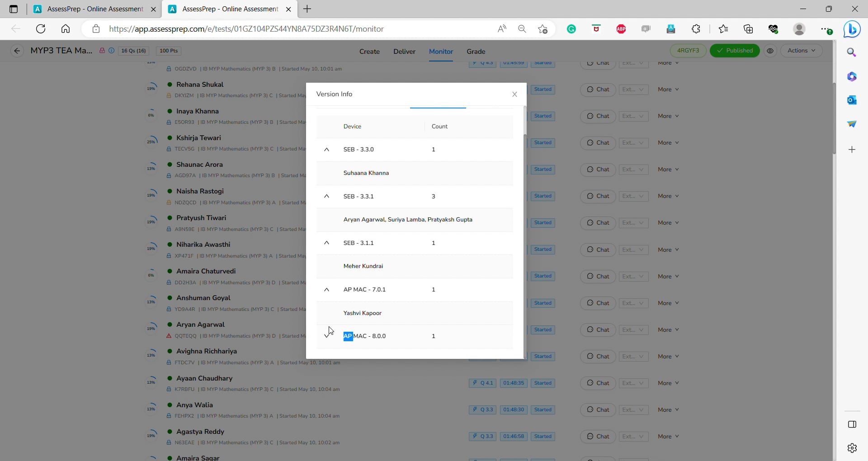868x461 pixels.
Task: Go to browser home page
Action: tap(66, 29)
